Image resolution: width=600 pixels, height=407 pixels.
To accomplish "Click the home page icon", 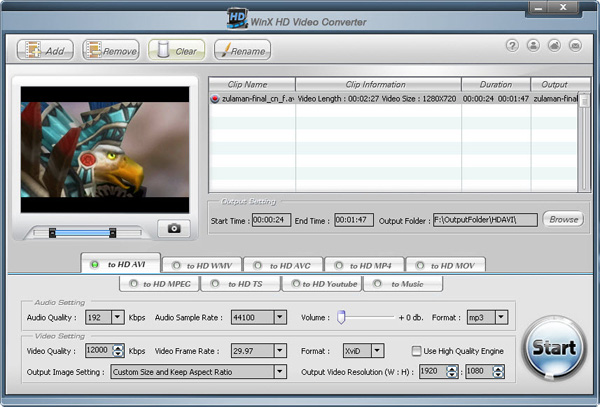I will pos(554,46).
